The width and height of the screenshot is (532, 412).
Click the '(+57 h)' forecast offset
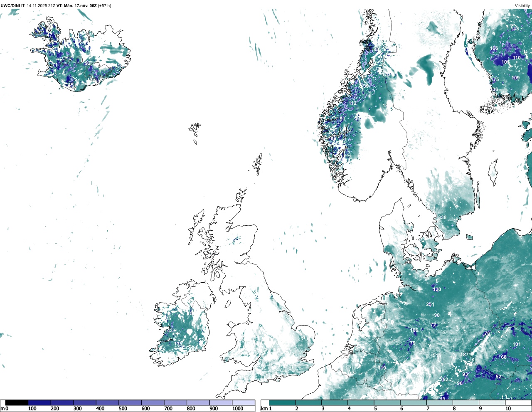click(x=104, y=5)
